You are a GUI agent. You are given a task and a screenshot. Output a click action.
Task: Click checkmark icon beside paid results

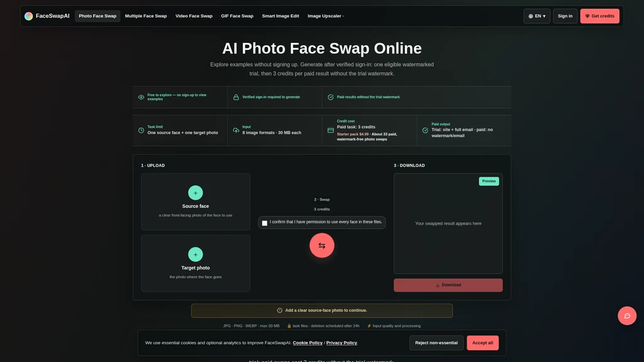click(331, 97)
